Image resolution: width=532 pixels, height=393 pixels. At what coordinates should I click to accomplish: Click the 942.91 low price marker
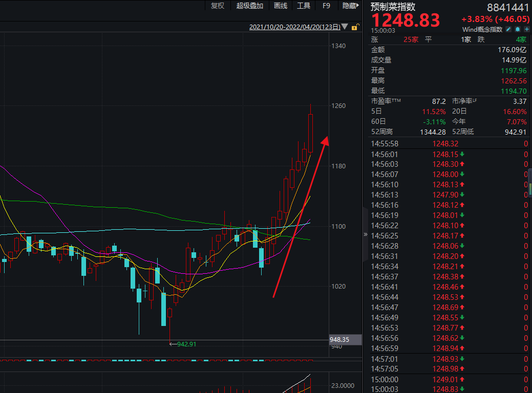point(186,344)
